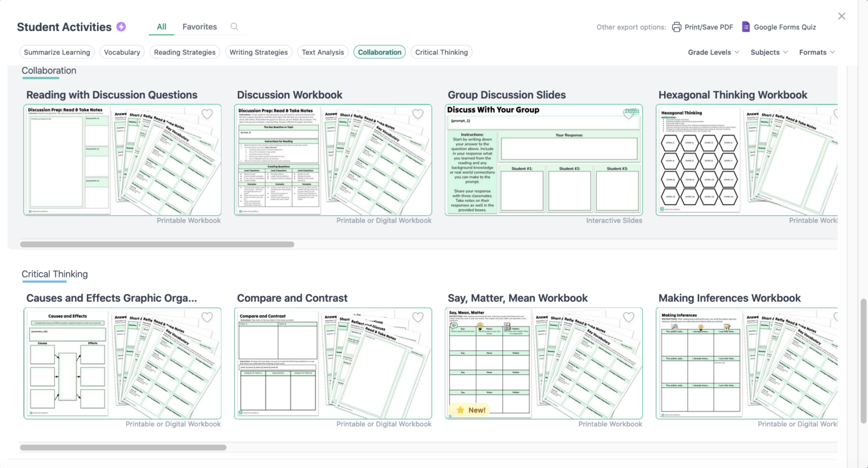Click the heart on Compare and Contrast
The width and height of the screenshot is (868, 468).
418,317
